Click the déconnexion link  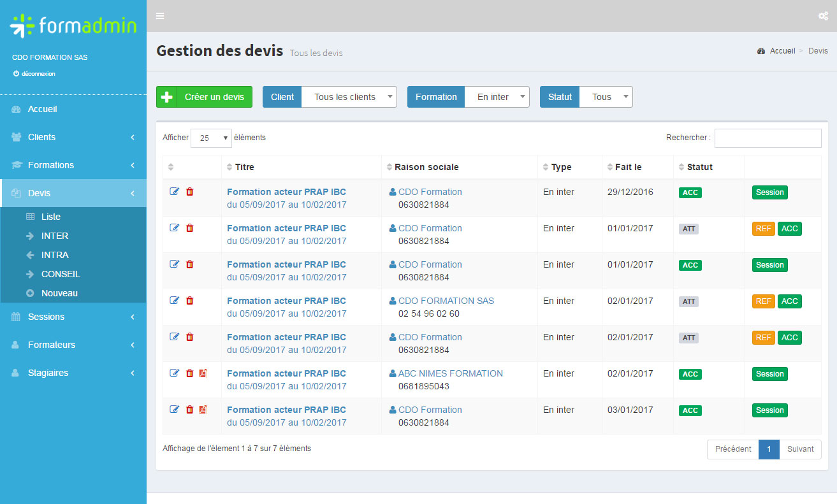point(38,73)
